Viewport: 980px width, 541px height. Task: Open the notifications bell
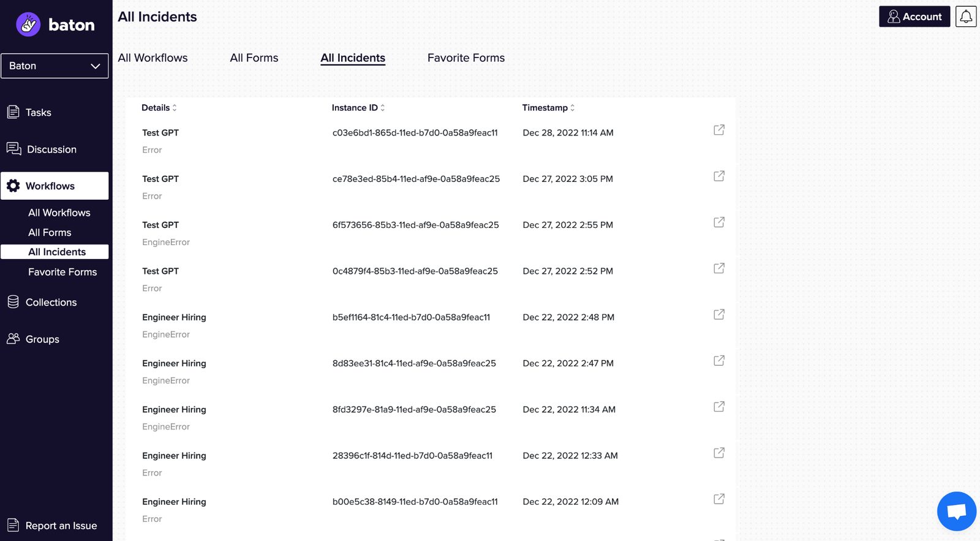tap(966, 17)
